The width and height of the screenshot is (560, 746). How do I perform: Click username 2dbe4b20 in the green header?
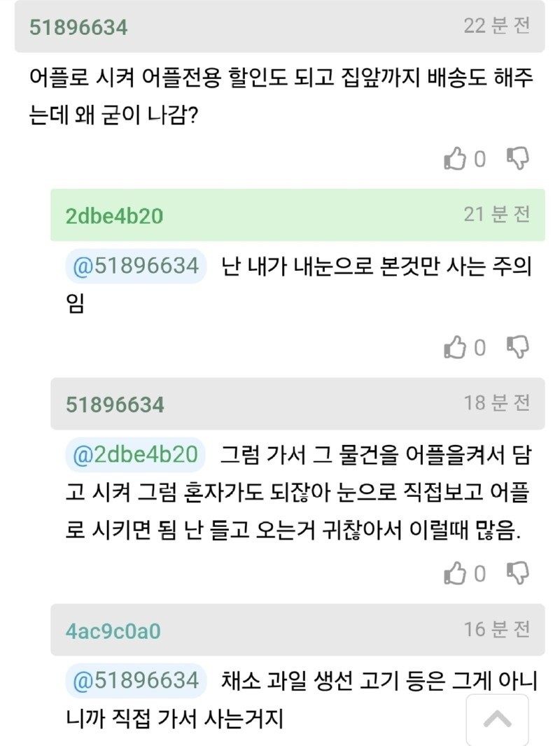pyautogui.click(x=114, y=216)
